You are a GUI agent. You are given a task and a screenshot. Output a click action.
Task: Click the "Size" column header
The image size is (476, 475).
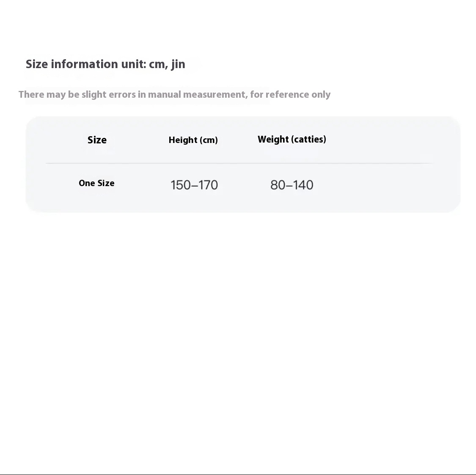tap(97, 140)
